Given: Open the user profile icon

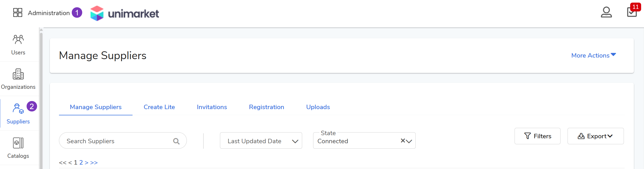Looking at the screenshot, I should pos(606,12).
